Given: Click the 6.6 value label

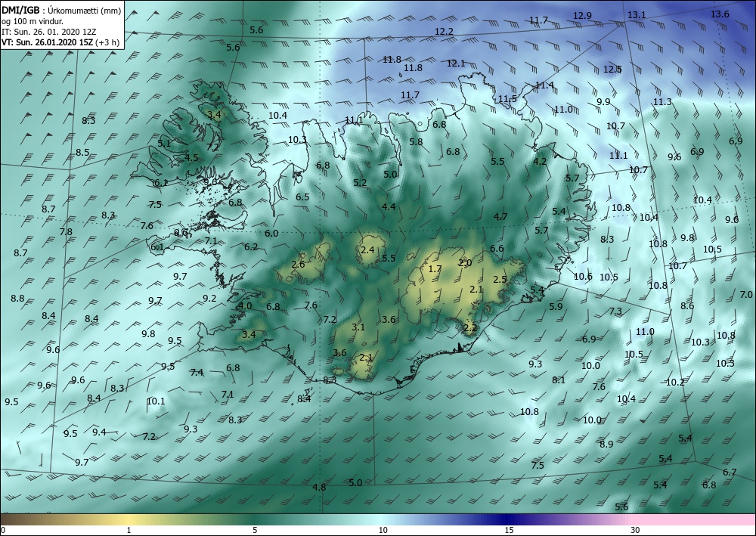Looking at the screenshot, I should pos(497,248).
